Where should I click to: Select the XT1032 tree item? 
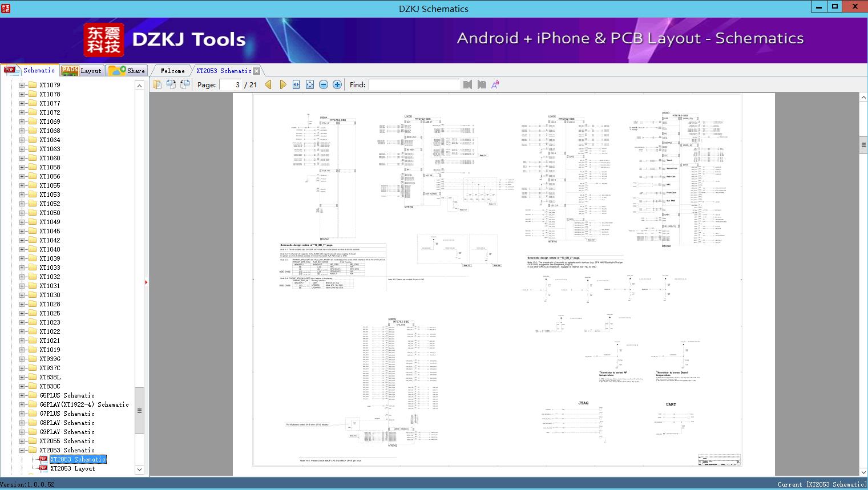tap(50, 277)
